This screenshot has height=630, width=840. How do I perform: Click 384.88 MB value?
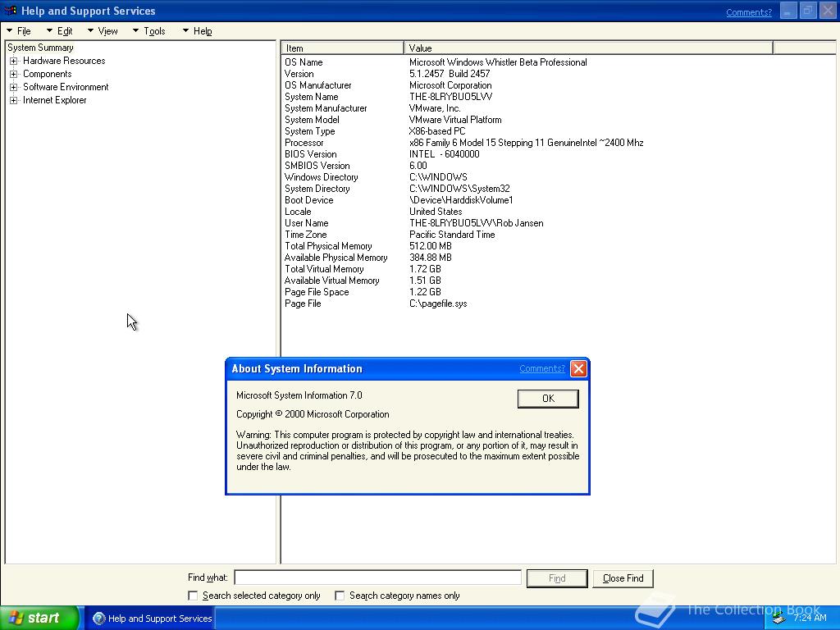(431, 258)
